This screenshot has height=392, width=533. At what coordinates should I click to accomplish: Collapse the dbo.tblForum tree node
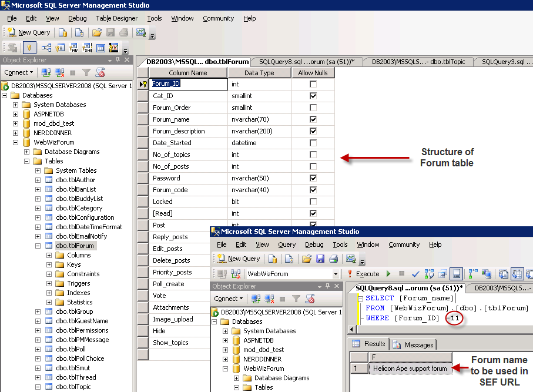click(38, 246)
